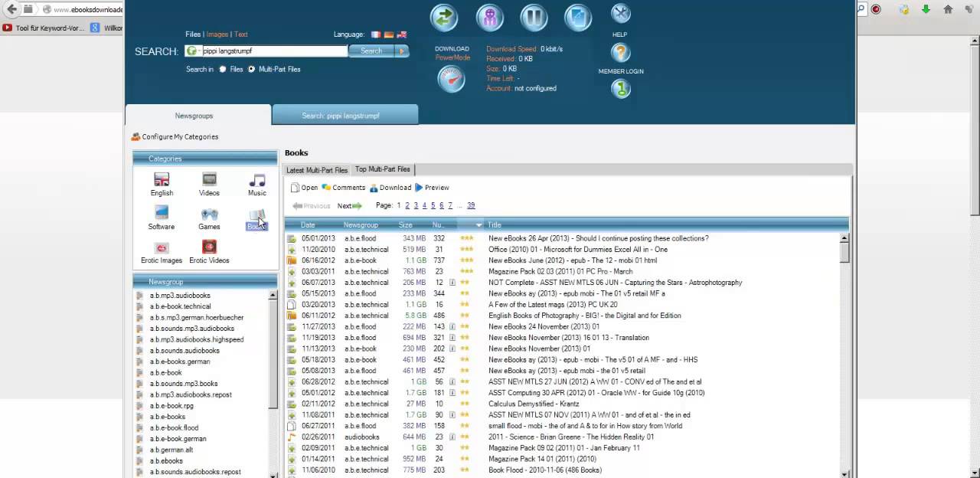Jump to last results page 39

tap(471, 205)
